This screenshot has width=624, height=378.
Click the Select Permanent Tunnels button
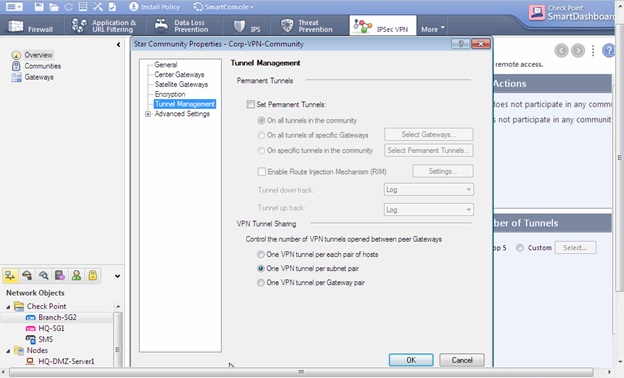429,150
